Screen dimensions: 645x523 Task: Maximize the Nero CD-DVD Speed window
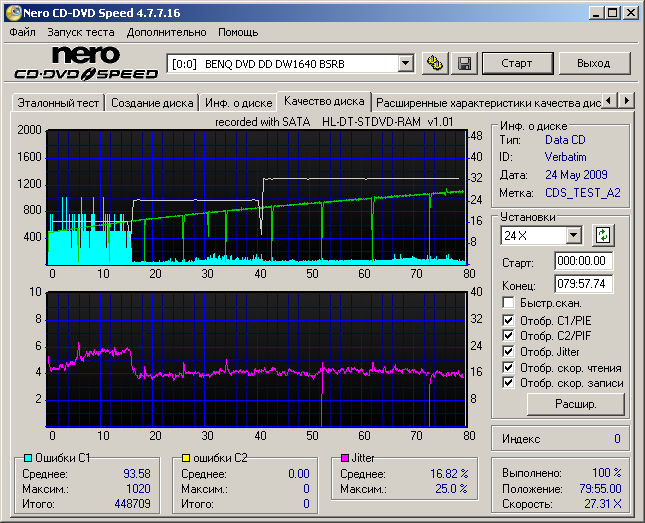pos(613,13)
